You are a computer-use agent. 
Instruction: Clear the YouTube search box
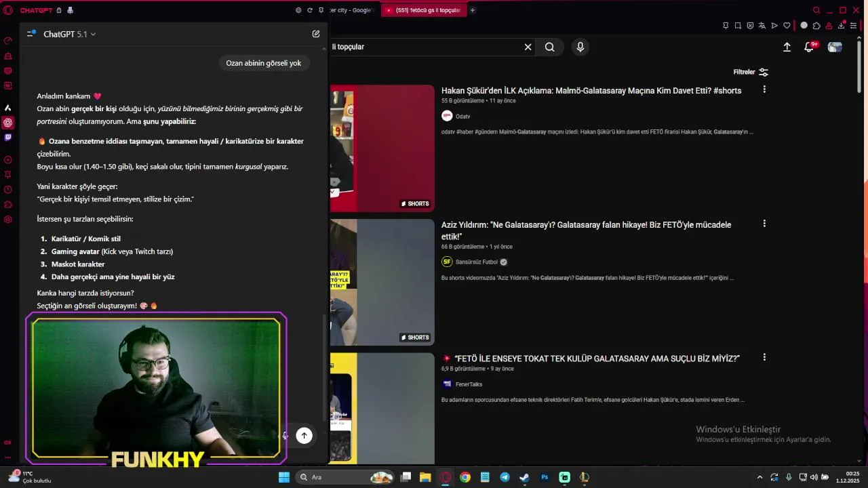528,47
